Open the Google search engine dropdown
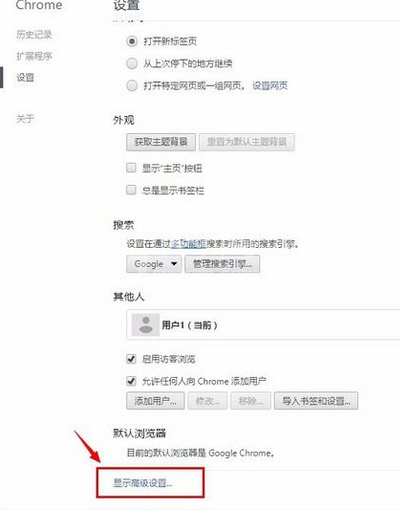This screenshot has width=400, height=511. [154, 264]
